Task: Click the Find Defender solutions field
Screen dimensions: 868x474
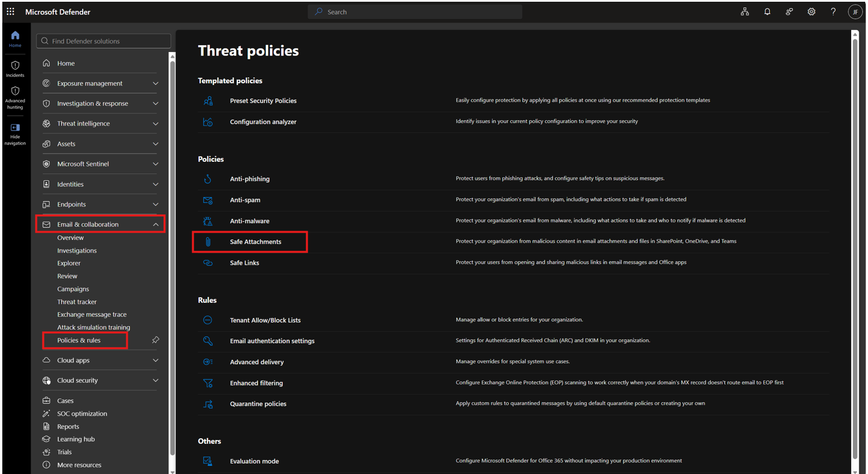Action: (x=104, y=41)
